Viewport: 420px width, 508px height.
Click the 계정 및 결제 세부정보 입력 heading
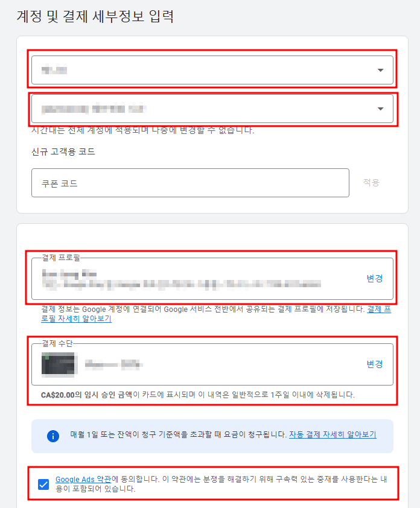coord(95,16)
